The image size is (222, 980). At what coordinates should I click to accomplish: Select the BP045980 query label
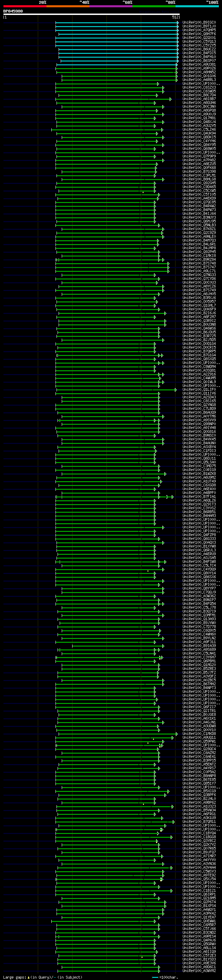tap(13, 11)
